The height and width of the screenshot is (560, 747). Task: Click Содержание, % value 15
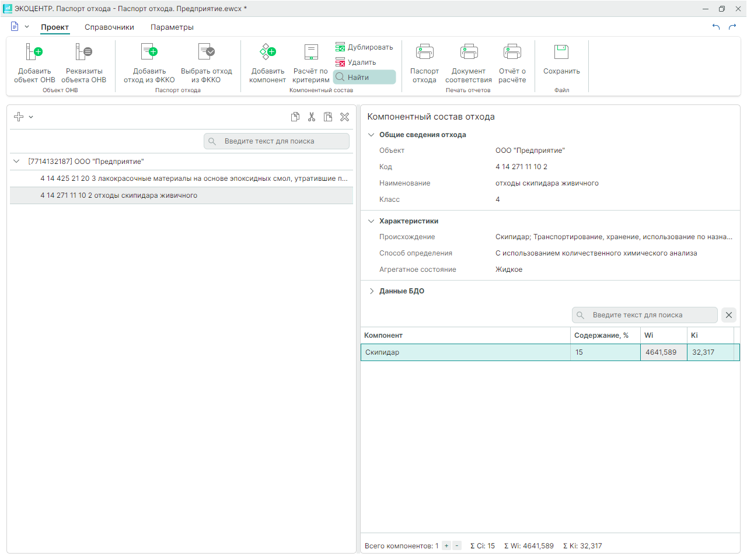point(605,352)
